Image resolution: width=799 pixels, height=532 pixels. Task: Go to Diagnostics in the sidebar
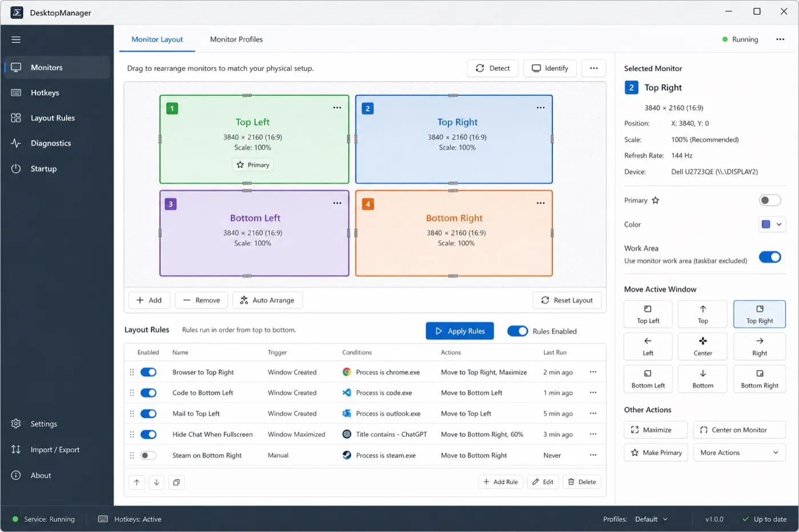pyautogui.click(x=55, y=144)
